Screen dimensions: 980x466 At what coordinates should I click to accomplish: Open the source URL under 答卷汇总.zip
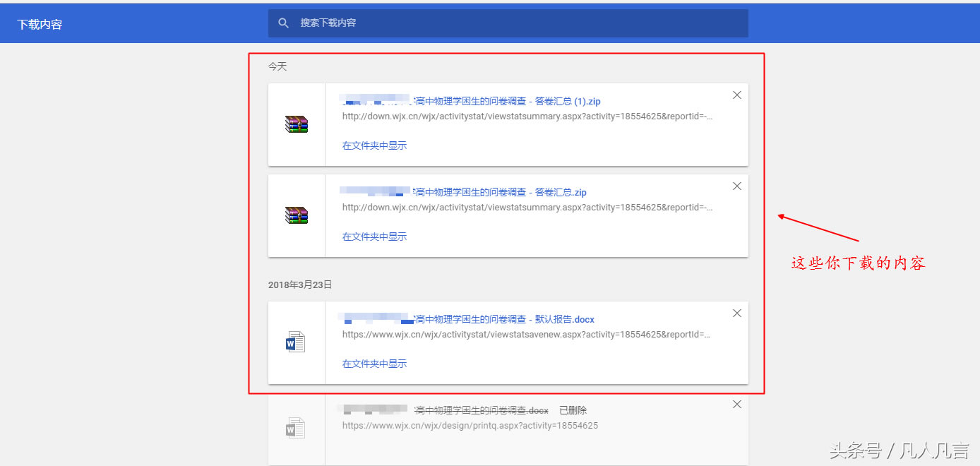click(x=527, y=208)
